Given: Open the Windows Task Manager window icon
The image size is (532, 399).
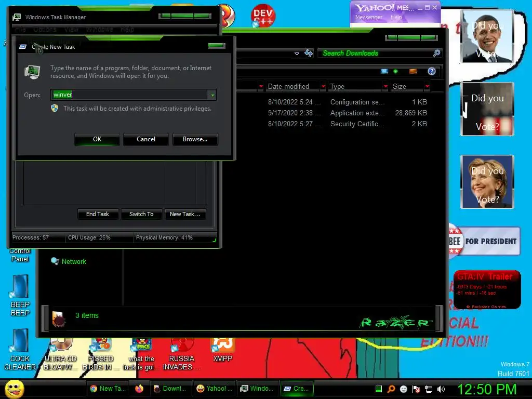Looking at the screenshot, I should (x=16, y=17).
